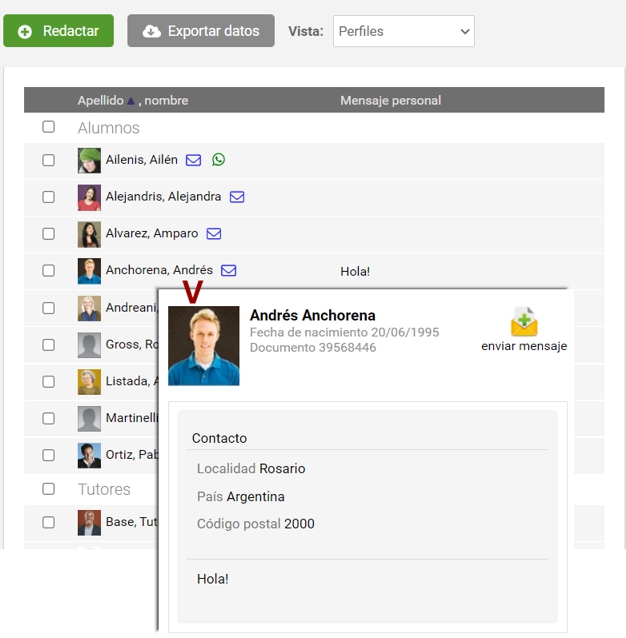626x638 pixels.
Task: Tick the checkbox for Anchorena, Andrés
Action: (x=48, y=270)
